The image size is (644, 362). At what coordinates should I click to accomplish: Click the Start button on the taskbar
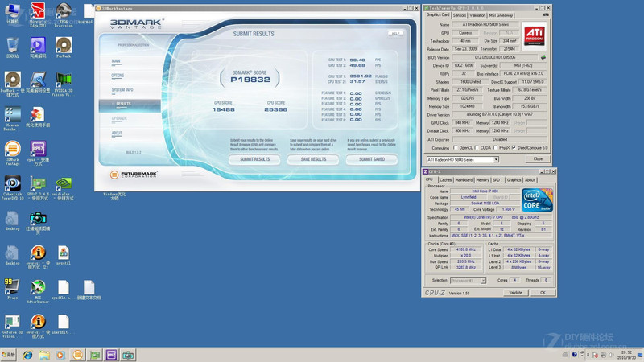click(8, 355)
